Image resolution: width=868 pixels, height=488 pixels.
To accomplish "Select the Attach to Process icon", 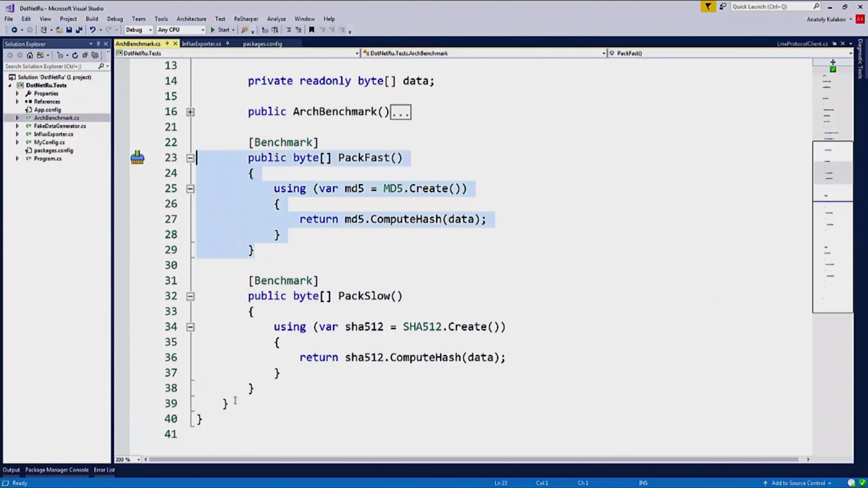I will (244, 30).
